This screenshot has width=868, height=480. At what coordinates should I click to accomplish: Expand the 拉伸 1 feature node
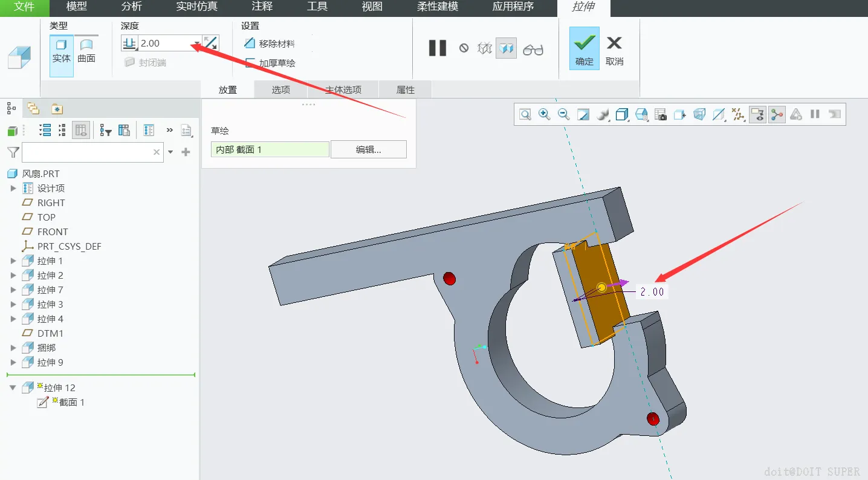(13, 261)
